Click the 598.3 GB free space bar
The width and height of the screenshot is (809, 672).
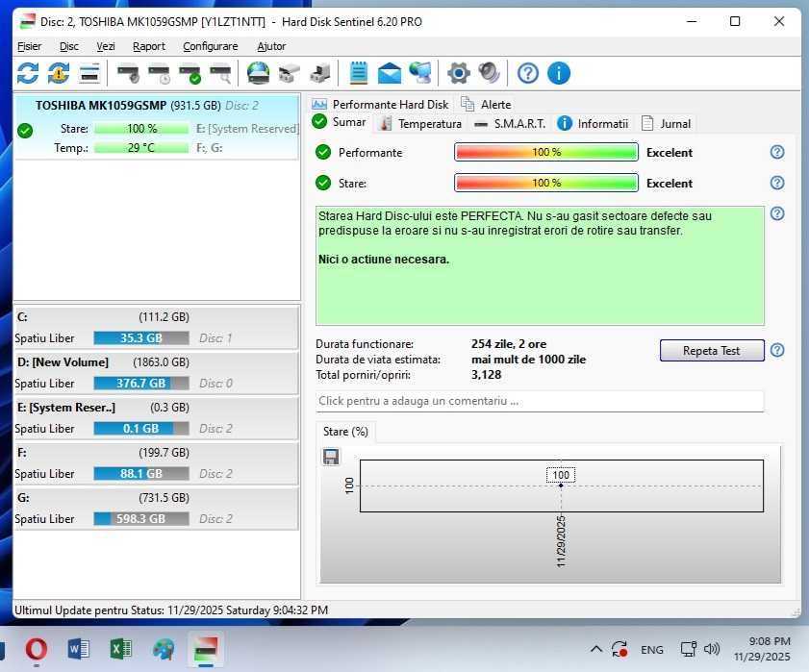click(x=141, y=519)
